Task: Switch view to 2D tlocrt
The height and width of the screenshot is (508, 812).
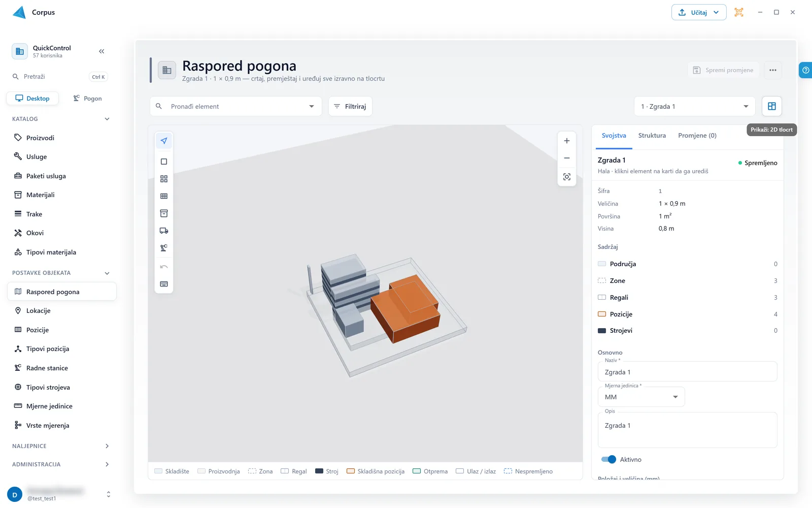Action: click(x=771, y=106)
